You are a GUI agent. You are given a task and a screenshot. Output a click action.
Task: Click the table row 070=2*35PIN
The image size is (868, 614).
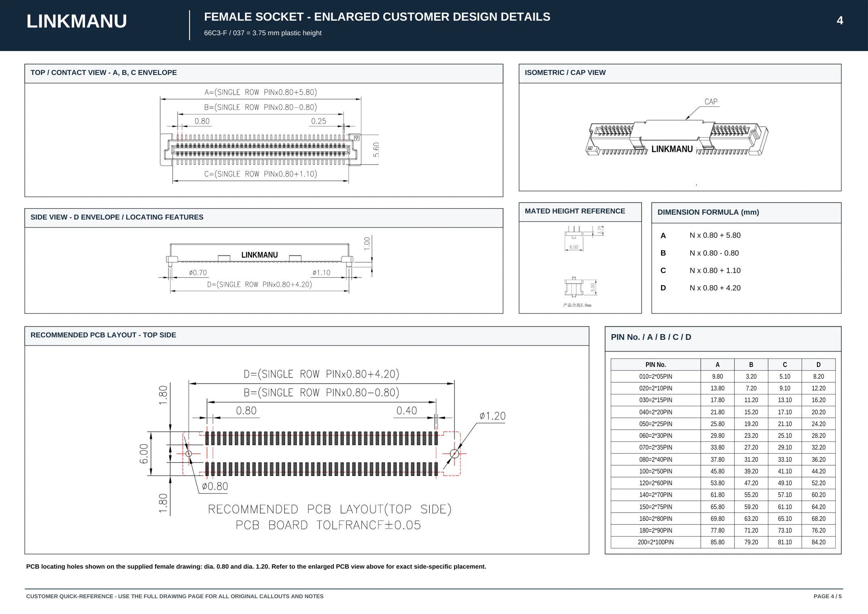point(723,448)
